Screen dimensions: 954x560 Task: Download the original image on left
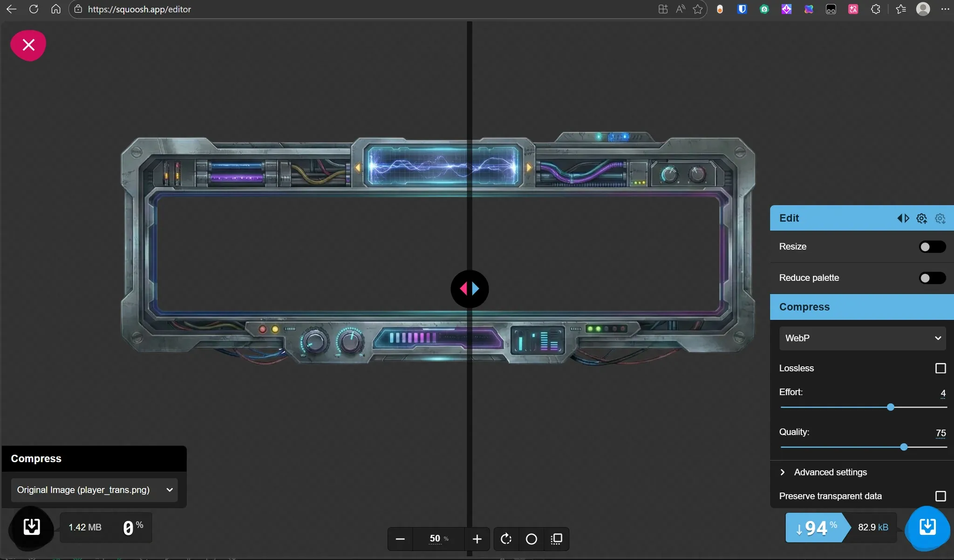pos(32,527)
